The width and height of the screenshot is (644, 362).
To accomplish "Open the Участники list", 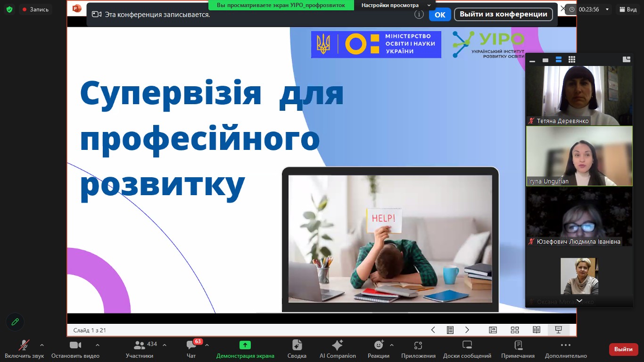I will [140, 349].
